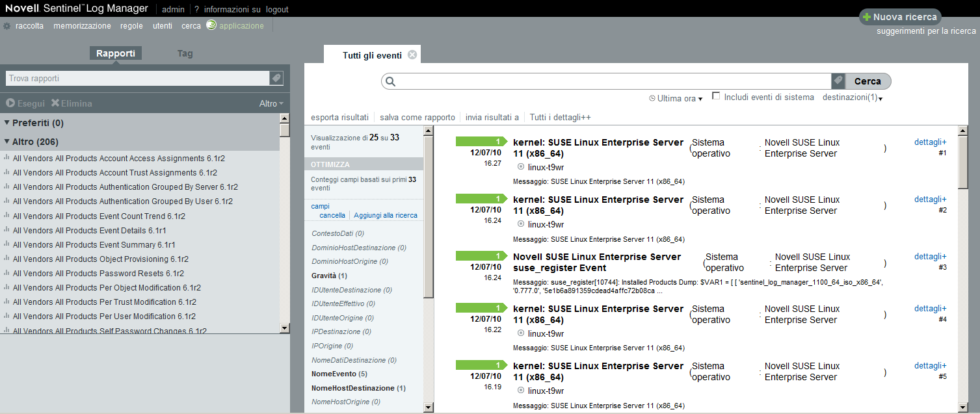The image size is (980, 414).
Task: Select All Vendors All Products Event Details 6.1r1
Action: point(90,230)
